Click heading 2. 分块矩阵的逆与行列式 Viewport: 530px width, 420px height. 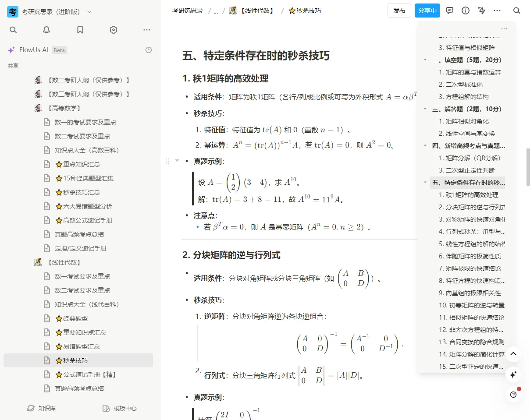[x=231, y=255]
